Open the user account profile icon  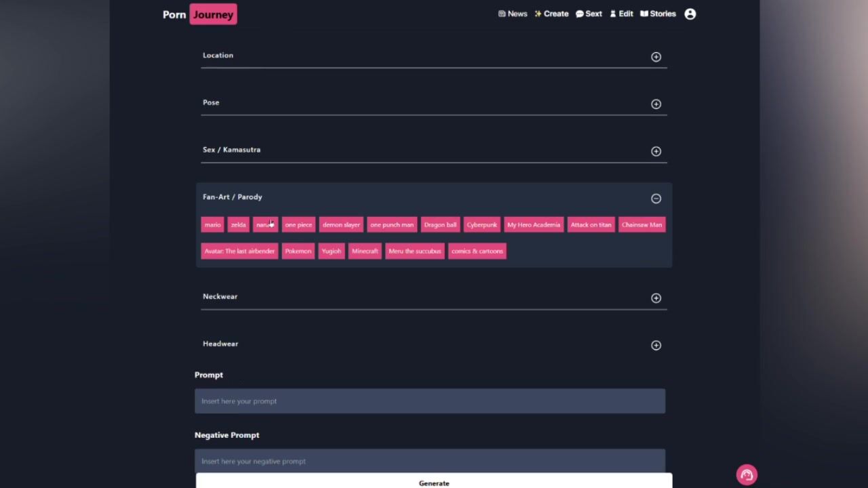[690, 14]
